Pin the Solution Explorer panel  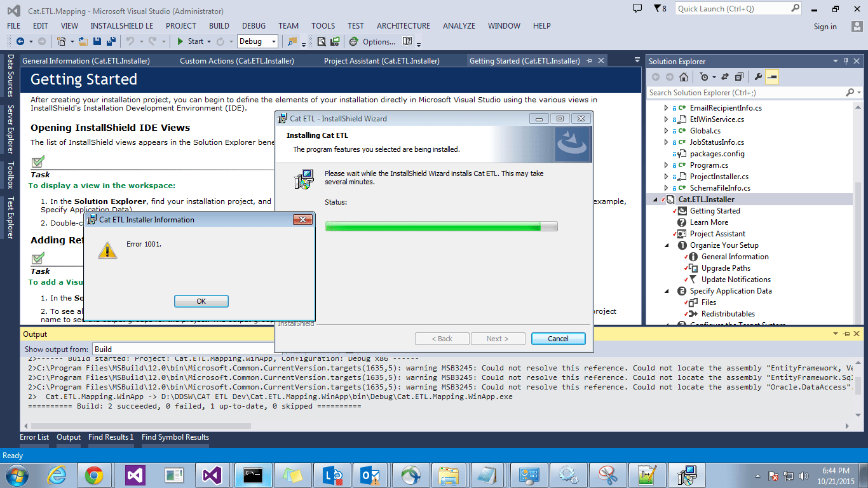tap(846, 61)
